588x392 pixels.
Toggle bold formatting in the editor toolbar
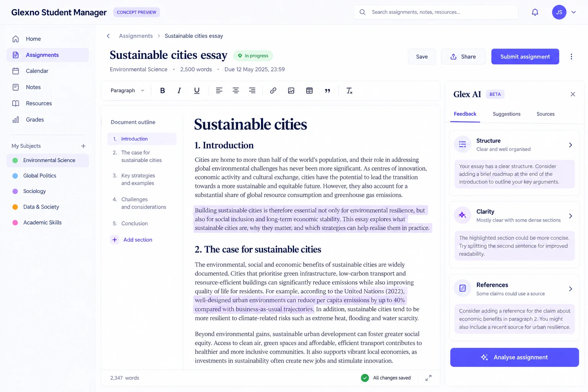tap(162, 91)
